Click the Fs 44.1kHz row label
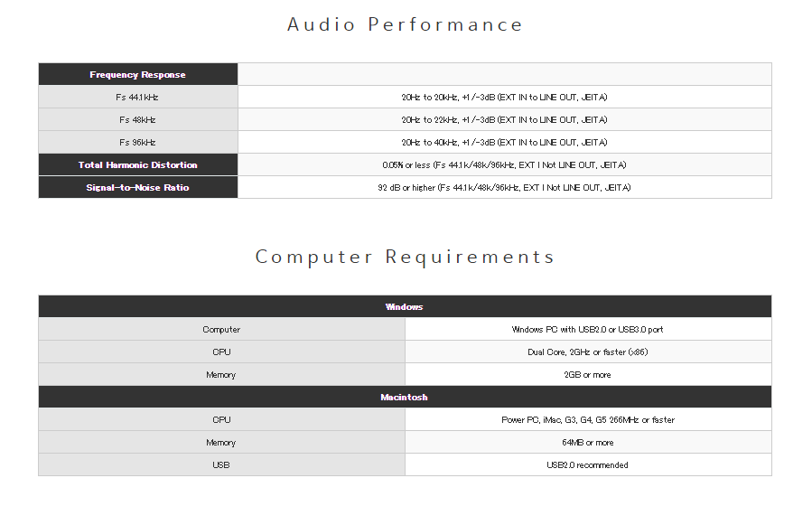The image size is (812, 525). click(138, 97)
